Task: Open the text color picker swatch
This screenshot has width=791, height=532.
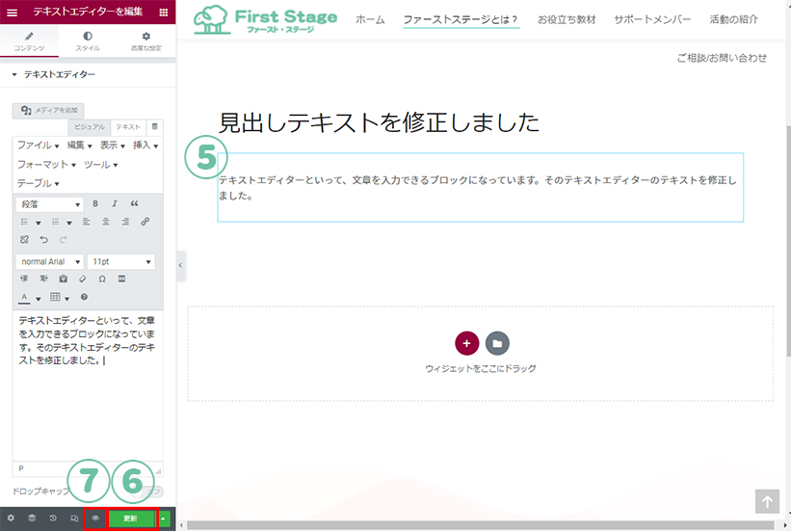Action: [25, 297]
